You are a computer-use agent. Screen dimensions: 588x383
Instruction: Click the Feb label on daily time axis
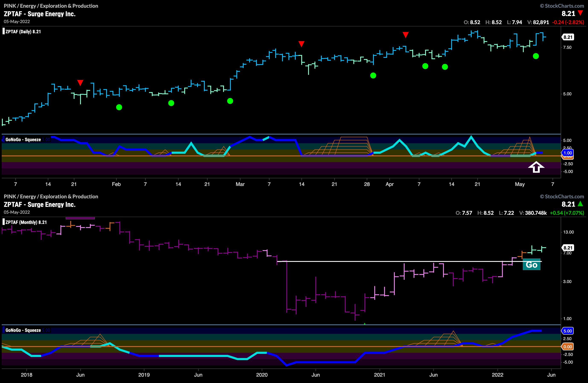click(116, 184)
